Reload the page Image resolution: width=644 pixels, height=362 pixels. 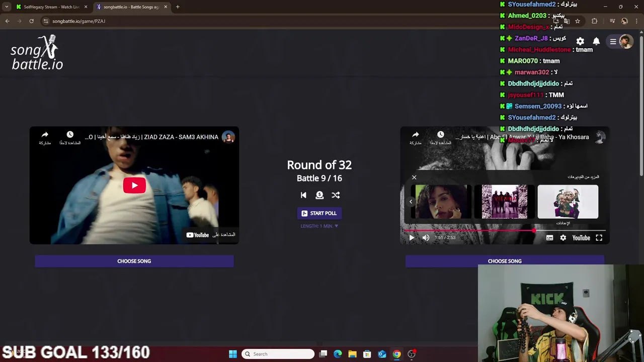point(31,21)
